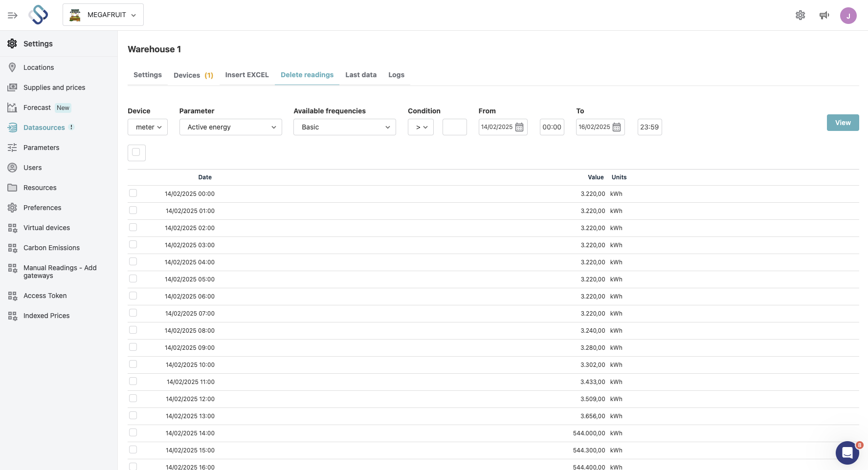Click the Date column header

point(205,177)
